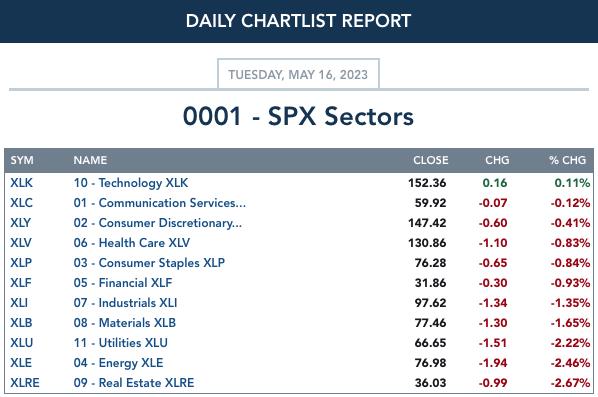Open 04 - Energy XLE chart

[x=118, y=363]
